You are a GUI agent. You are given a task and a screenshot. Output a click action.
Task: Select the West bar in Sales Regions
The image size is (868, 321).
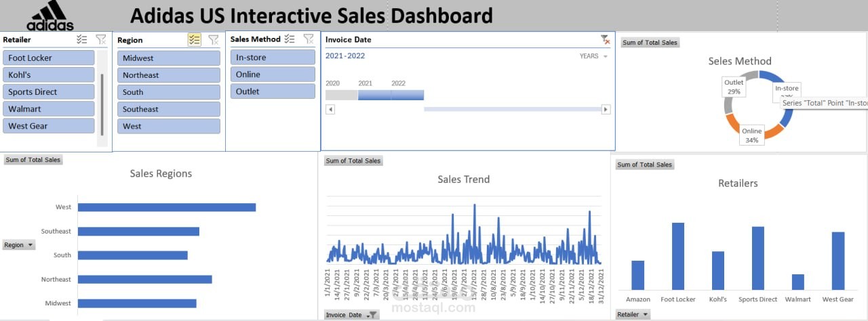pyautogui.click(x=167, y=207)
